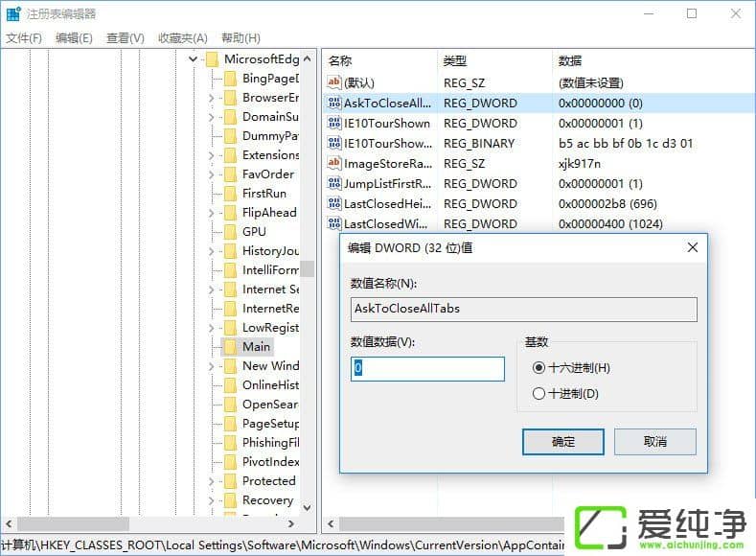Open the 帮助(H) menu
The height and width of the screenshot is (556, 756).
tap(241, 38)
